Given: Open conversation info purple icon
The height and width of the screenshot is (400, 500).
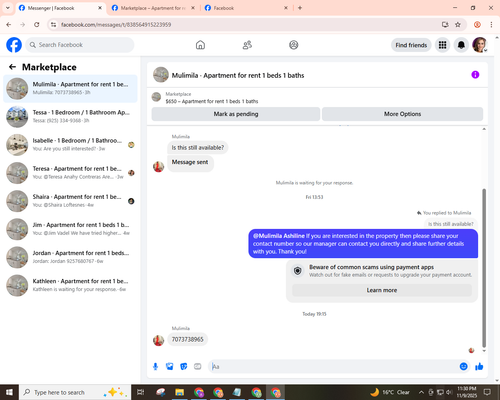Looking at the screenshot, I should (x=475, y=75).
